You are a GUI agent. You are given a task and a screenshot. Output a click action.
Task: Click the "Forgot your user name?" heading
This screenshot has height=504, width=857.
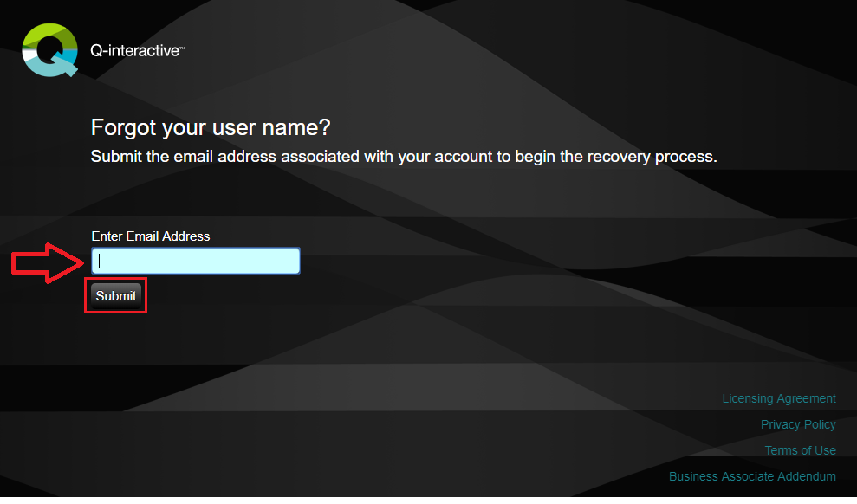(x=211, y=128)
